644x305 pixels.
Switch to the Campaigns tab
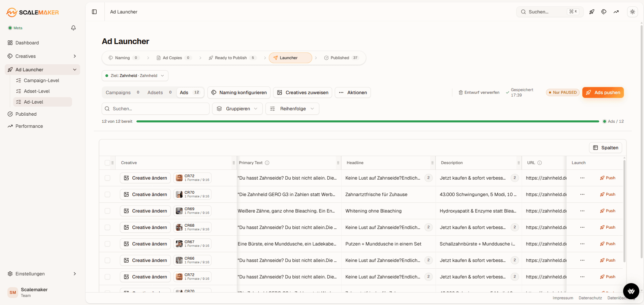(x=123, y=92)
